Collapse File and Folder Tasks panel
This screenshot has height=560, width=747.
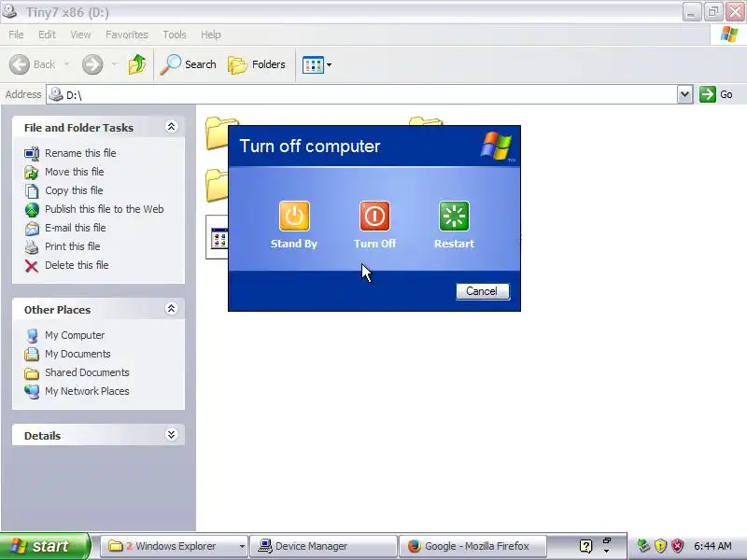pos(171,127)
